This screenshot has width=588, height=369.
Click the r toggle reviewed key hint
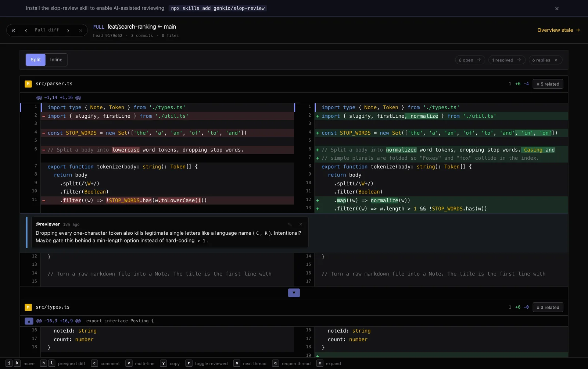coord(189,363)
